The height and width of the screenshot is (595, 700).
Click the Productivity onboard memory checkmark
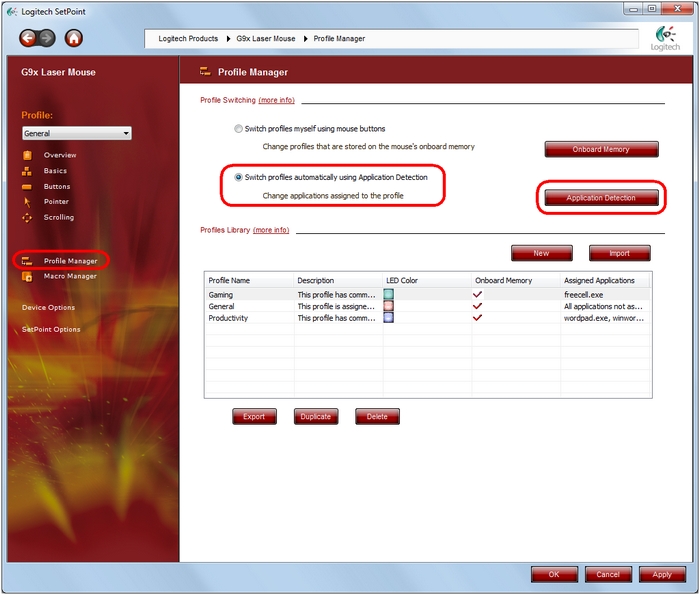point(477,317)
